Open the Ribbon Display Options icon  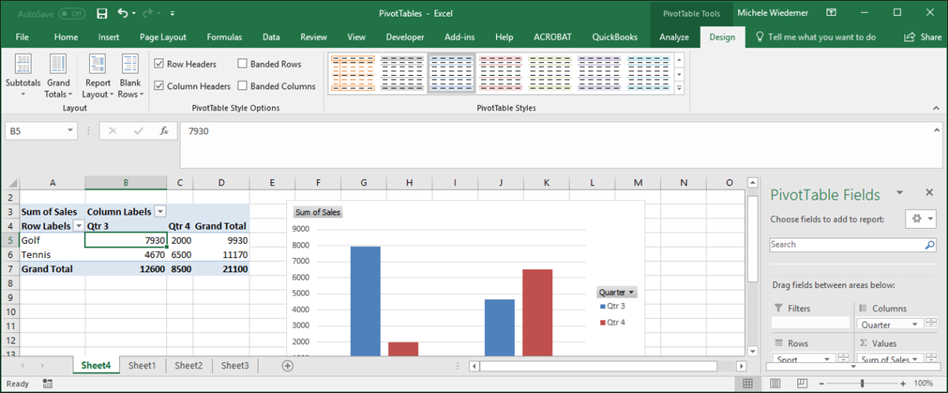831,13
